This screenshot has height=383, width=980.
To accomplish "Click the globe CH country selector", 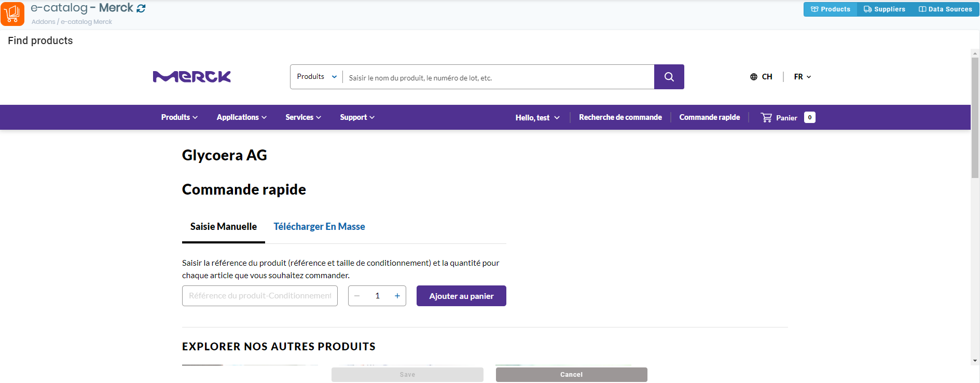I will coord(761,77).
